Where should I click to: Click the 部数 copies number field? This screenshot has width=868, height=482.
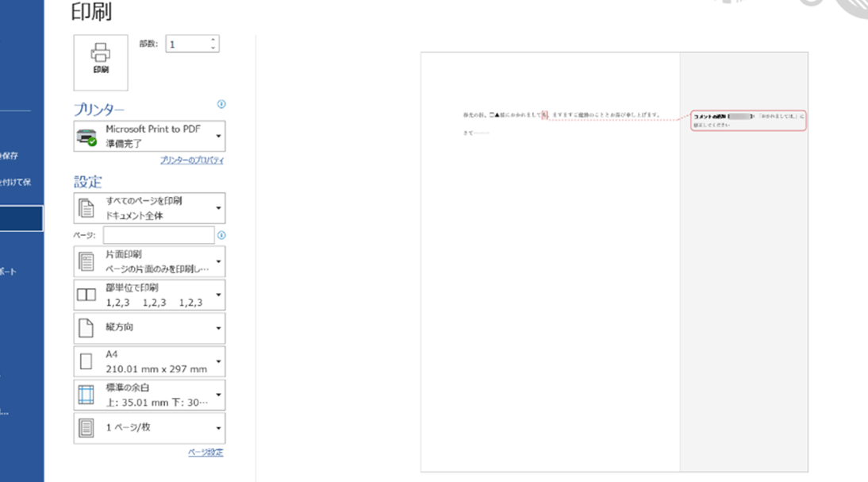(186, 44)
